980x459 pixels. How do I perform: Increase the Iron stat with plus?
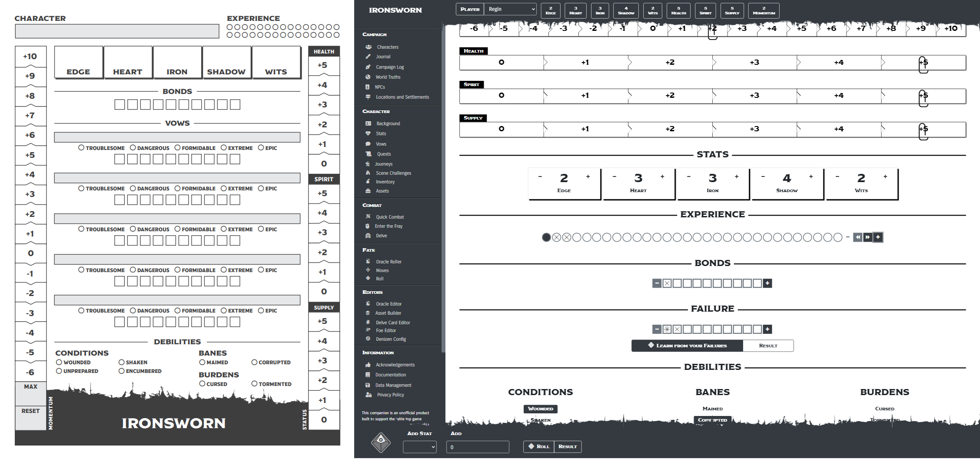737,176
